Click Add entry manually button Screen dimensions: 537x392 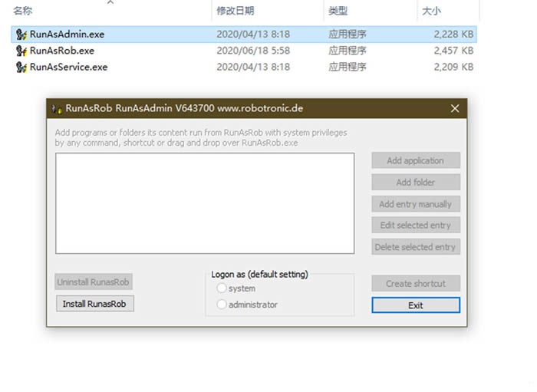[416, 204]
